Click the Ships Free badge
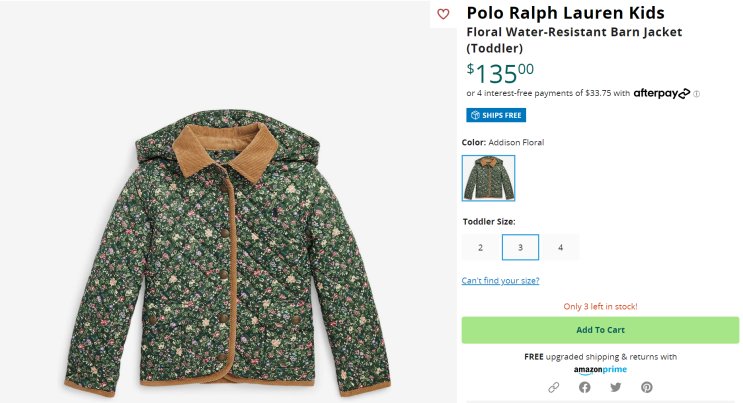The image size is (743, 403). 495,115
